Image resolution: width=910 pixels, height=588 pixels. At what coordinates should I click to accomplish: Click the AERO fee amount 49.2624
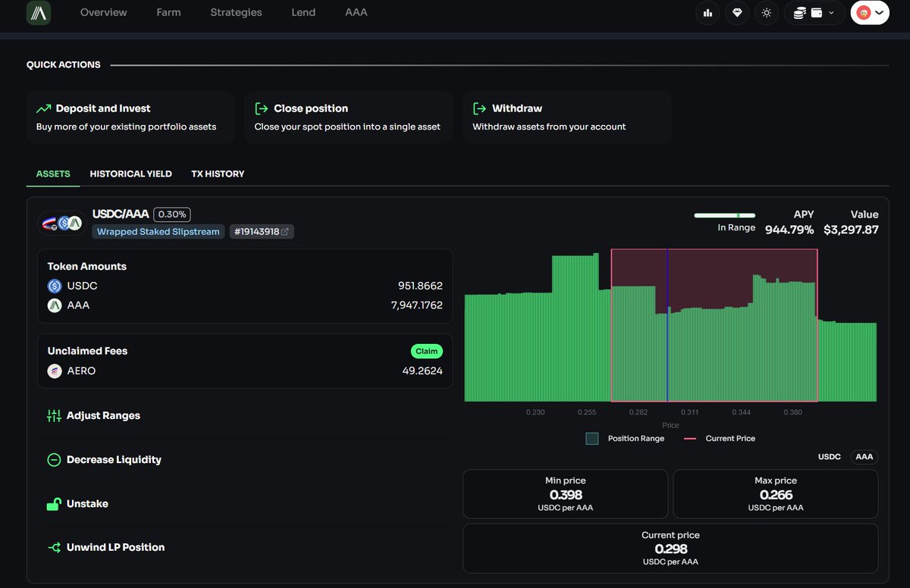tap(422, 371)
